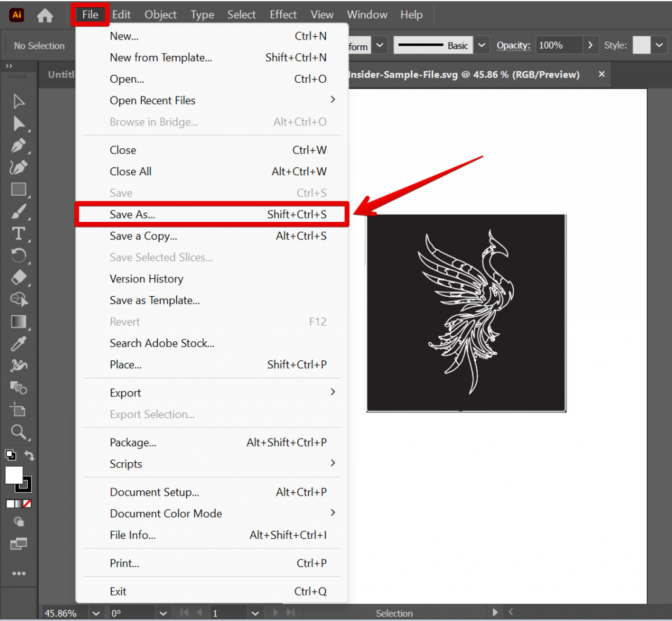The width and height of the screenshot is (672, 621).
Task: Click the Home button in top bar
Action: (x=45, y=14)
